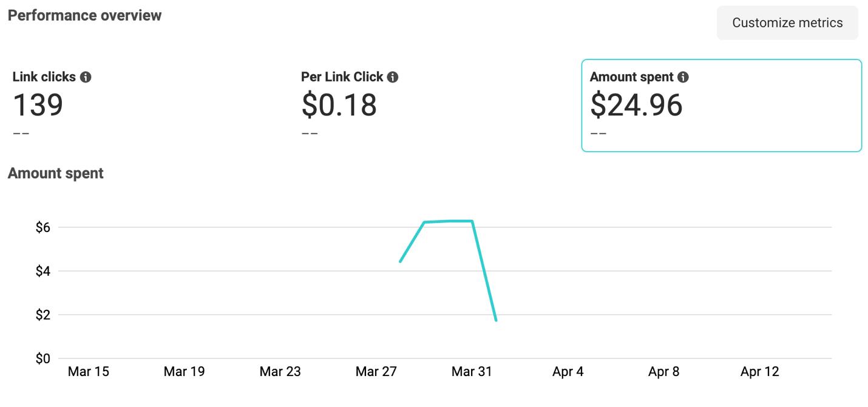Click the Per Link Click info icon
868x407 pixels.
point(393,77)
